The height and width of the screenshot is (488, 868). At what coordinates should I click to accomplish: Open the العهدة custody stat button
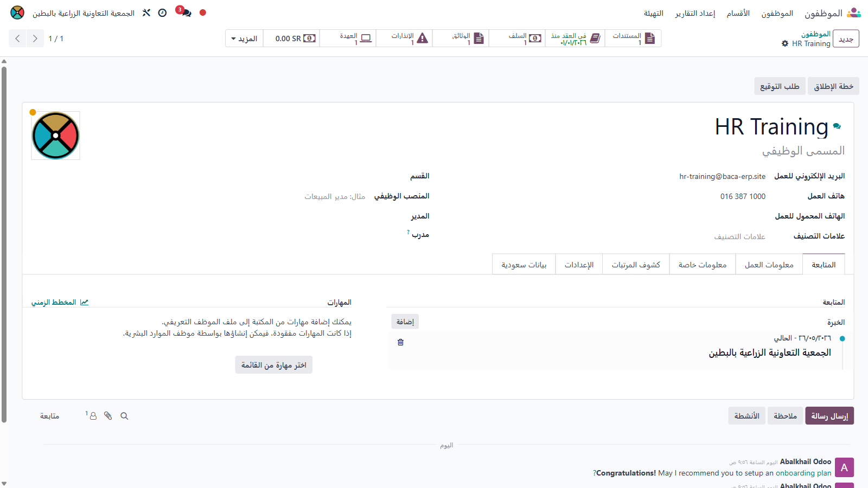click(348, 38)
